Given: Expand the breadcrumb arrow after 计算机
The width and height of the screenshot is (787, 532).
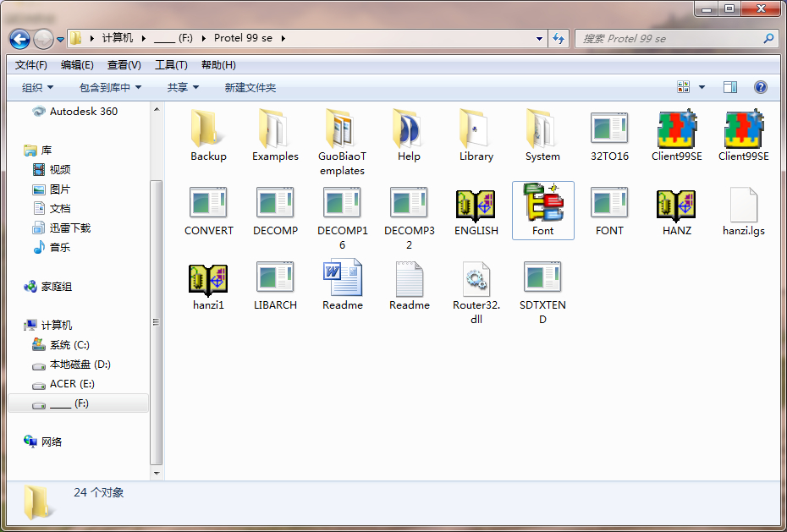Looking at the screenshot, I should (x=144, y=39).
